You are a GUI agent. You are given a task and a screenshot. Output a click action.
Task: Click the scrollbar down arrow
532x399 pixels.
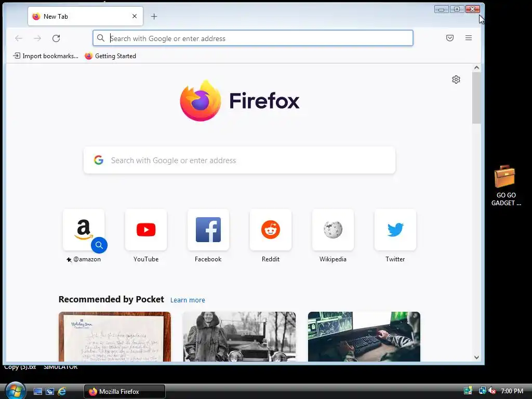pyautogui.click(x=476, y=357)
